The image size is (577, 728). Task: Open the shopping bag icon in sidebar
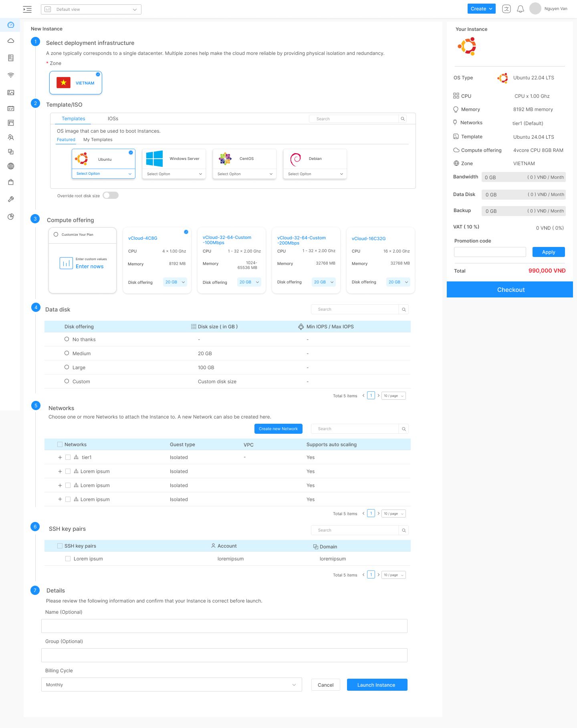click(11, 182)
